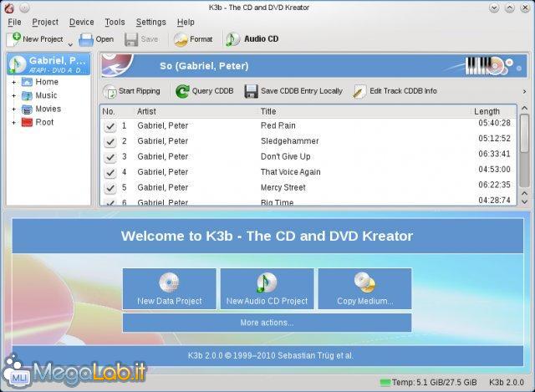Open the File menu

(14, 23)
